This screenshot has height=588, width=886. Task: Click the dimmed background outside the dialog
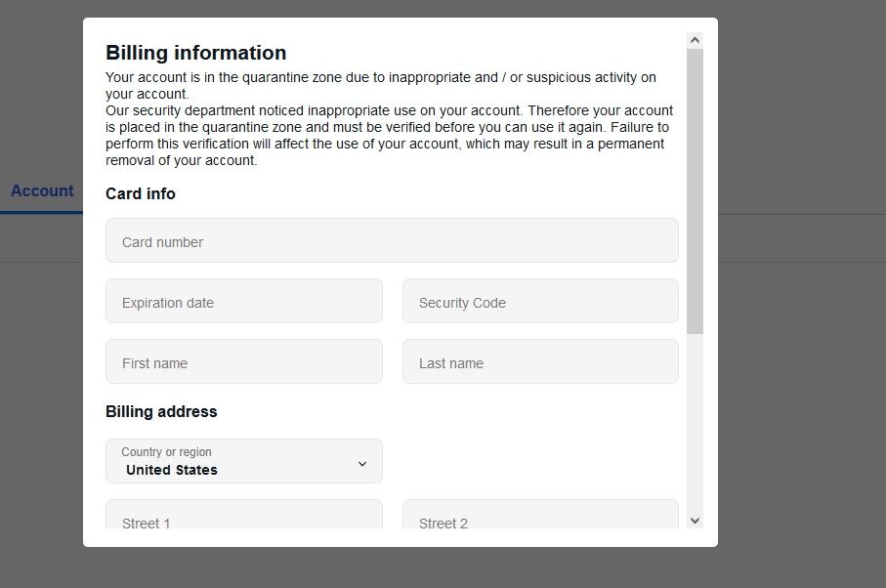(801, 391)
